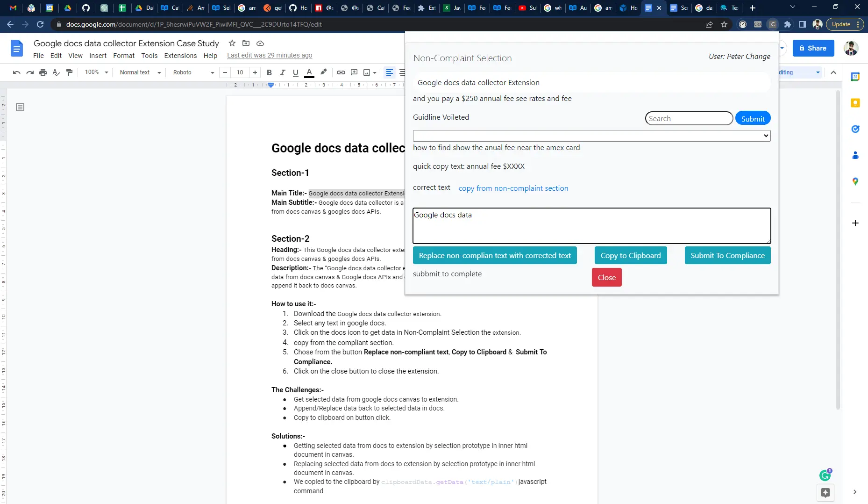Click the Explore button at the bottom right

tap(825, 493)
